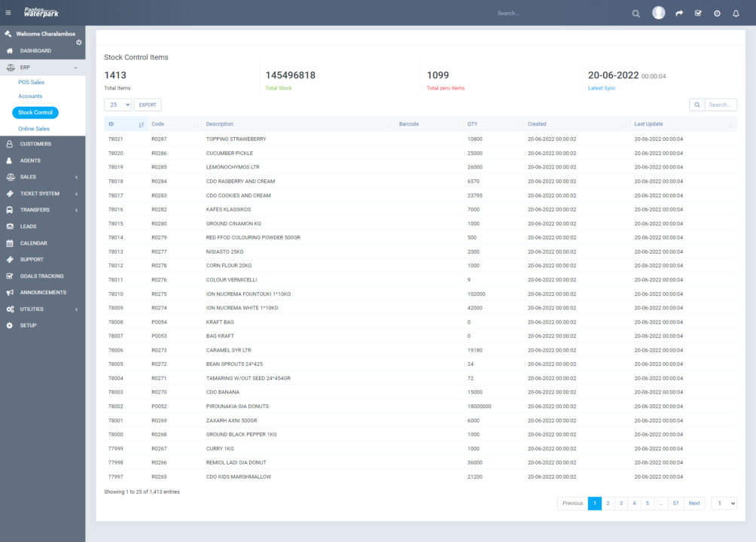756x542 pixels.
Task: Open the 25 entries-per-page dropdown
Action: pos(117,105)
